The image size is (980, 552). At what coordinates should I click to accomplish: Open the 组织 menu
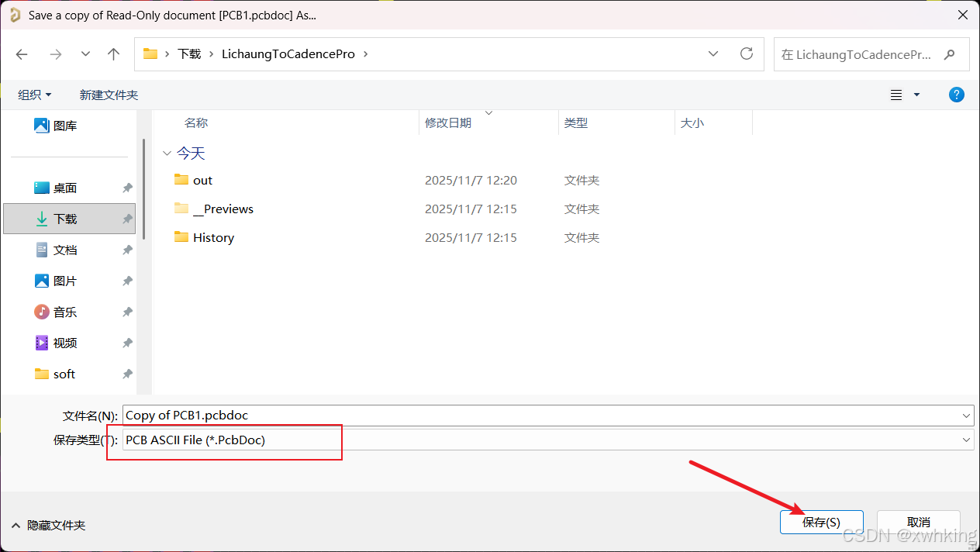click(35, 95)
